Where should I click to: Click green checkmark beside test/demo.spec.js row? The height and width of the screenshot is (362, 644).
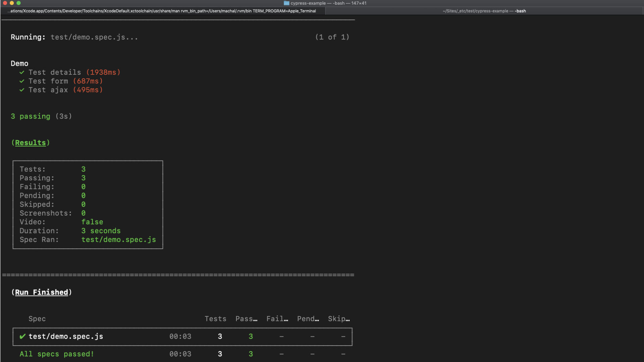click(22, 336)
